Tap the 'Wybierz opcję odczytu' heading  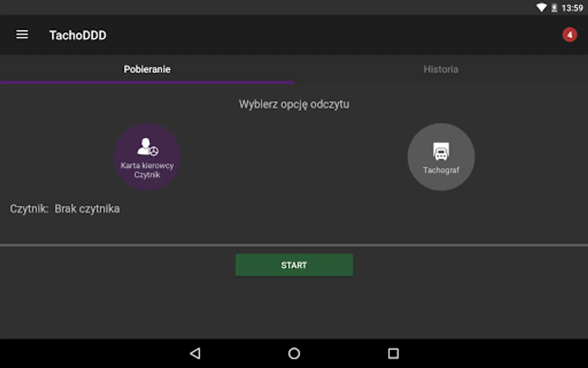tap(294, 105)
